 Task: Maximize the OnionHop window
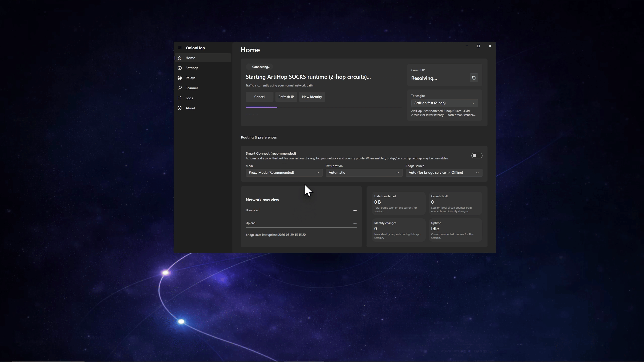click(478, 46)
